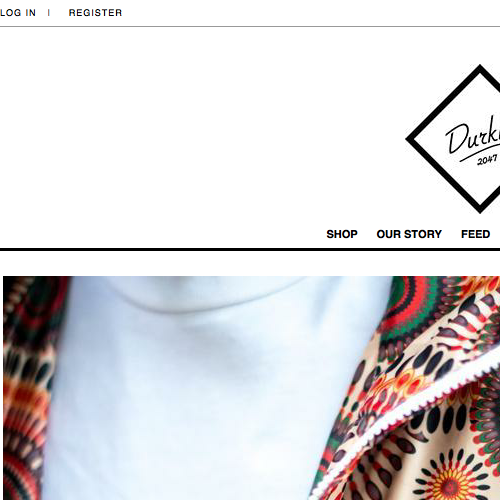This screenshot has width=500, height=500.
Task: Open the FEED navigation item
Action: [x=475, y=234]
